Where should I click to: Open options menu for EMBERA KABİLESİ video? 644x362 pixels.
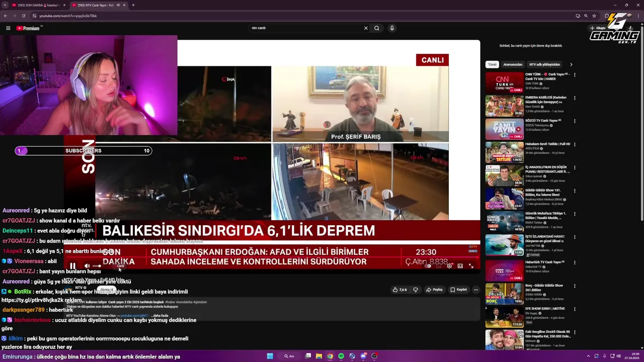[575, 98]
